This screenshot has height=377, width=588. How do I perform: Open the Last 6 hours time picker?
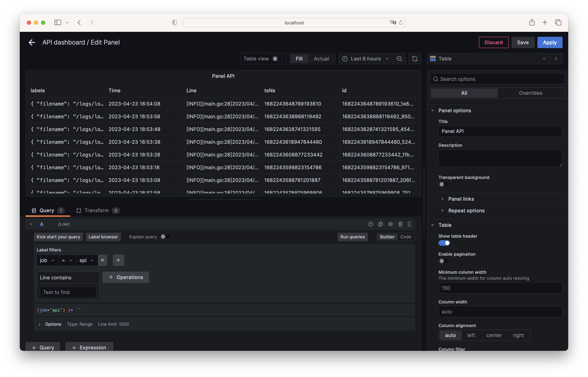366,59
